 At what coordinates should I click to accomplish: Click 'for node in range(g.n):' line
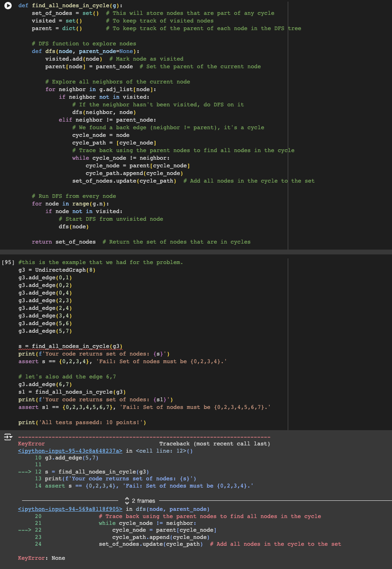71,204
